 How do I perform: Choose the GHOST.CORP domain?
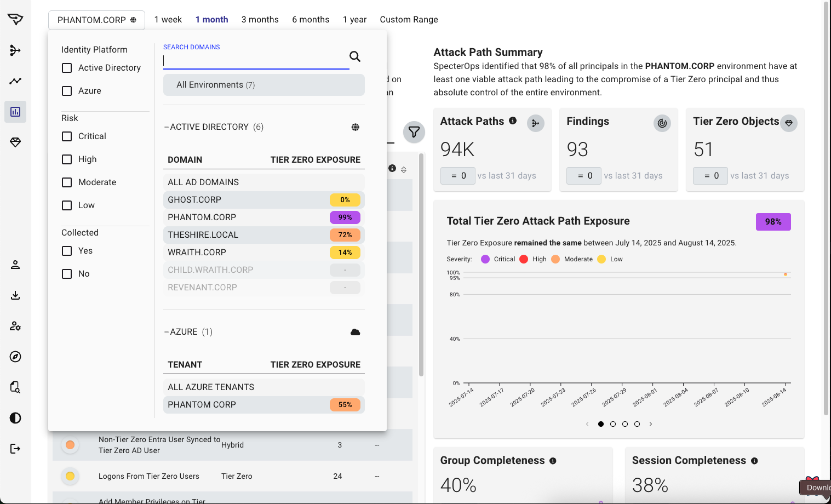pos(264,200)
